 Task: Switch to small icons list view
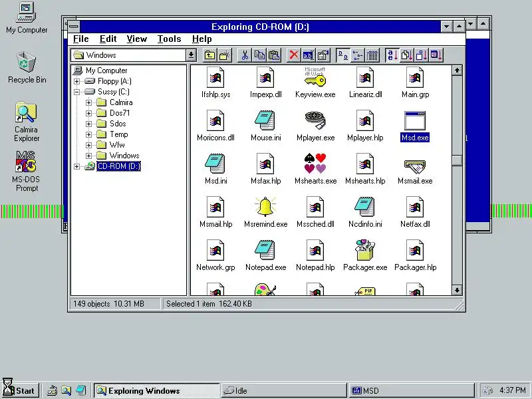pyautogui.click(x=357, y=55)
